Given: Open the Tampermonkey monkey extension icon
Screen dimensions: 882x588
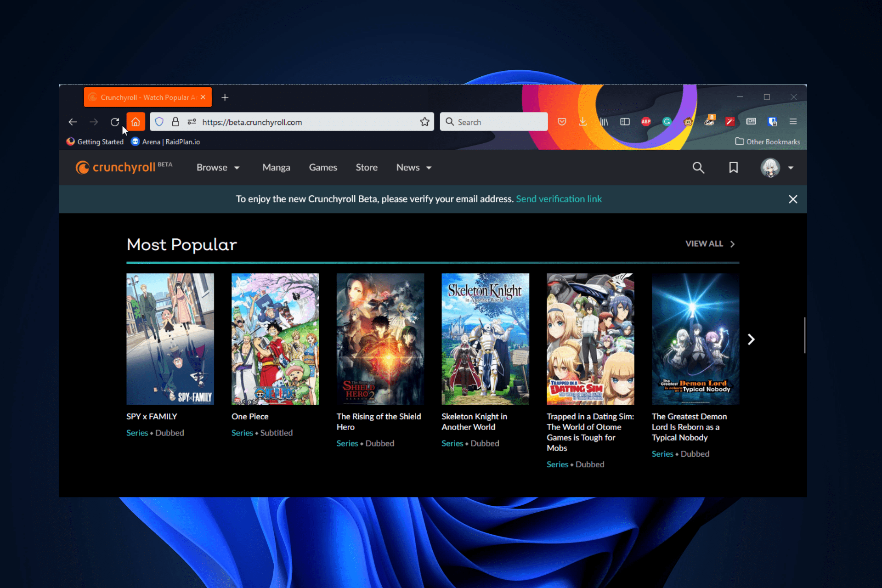Looking at the screenshot, I should (688, 122).
